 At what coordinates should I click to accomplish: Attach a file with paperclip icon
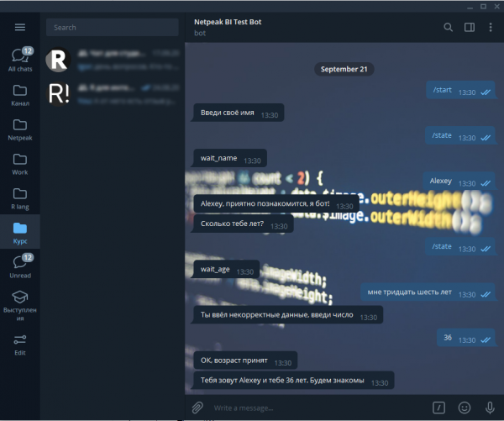point(197,408)
